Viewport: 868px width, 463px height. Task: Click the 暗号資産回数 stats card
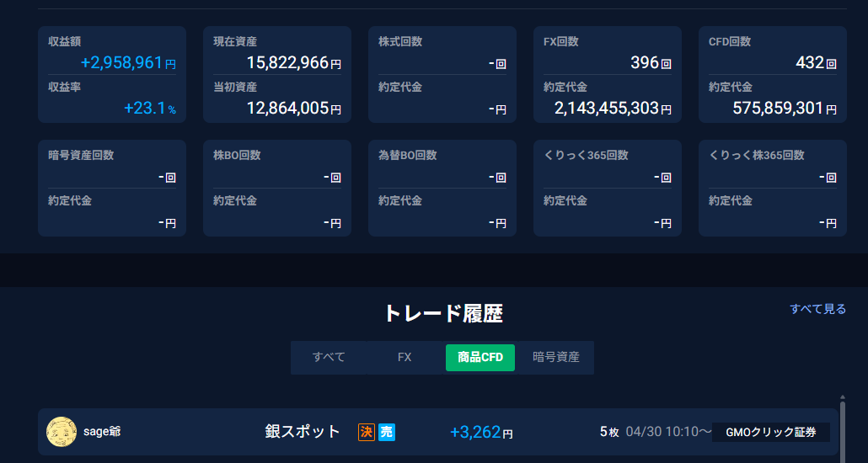(x=112, y=189)
